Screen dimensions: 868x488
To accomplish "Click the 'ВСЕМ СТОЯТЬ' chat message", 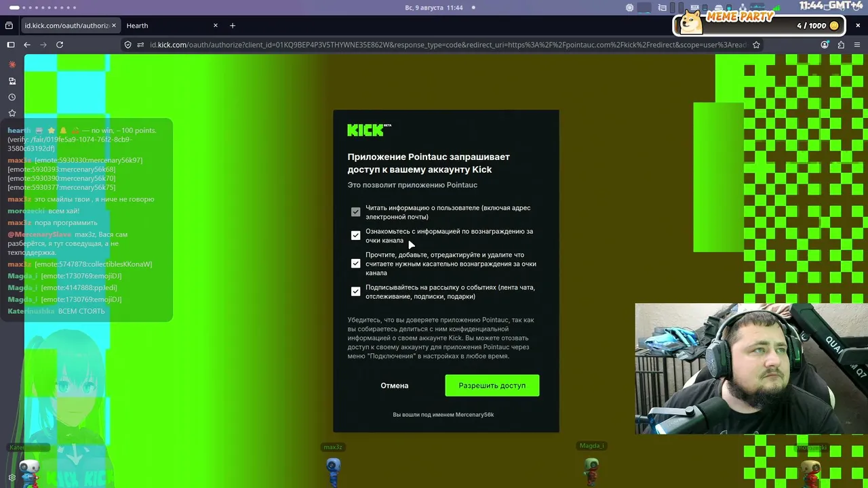I will point(81,311).
